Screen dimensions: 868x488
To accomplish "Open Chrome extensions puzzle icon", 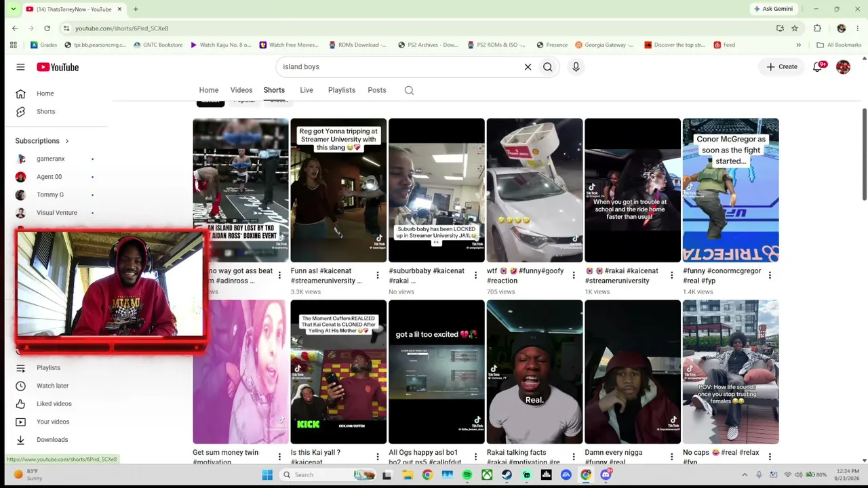I will (817, 28).
